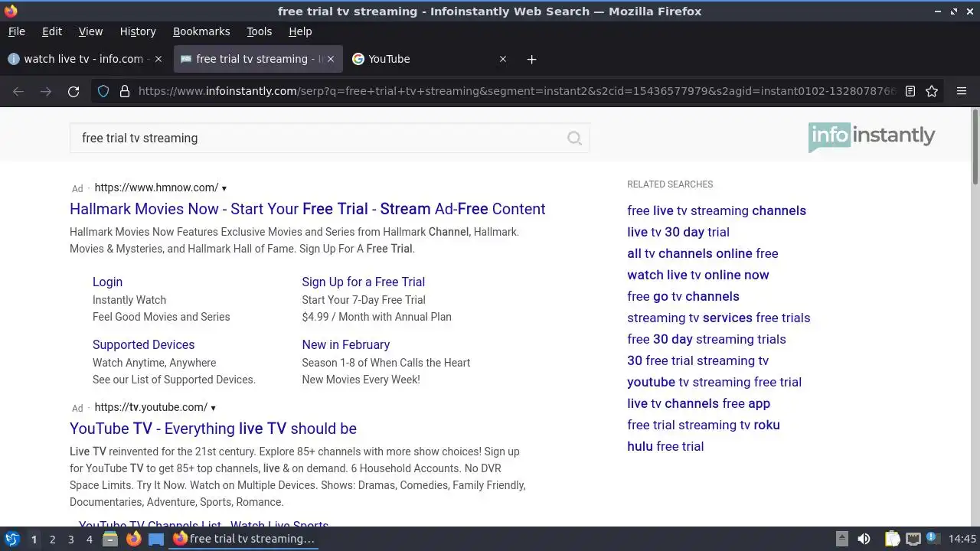
Task: Select 'streaming tv services free trials' search
Action: [x=718, y=318]
